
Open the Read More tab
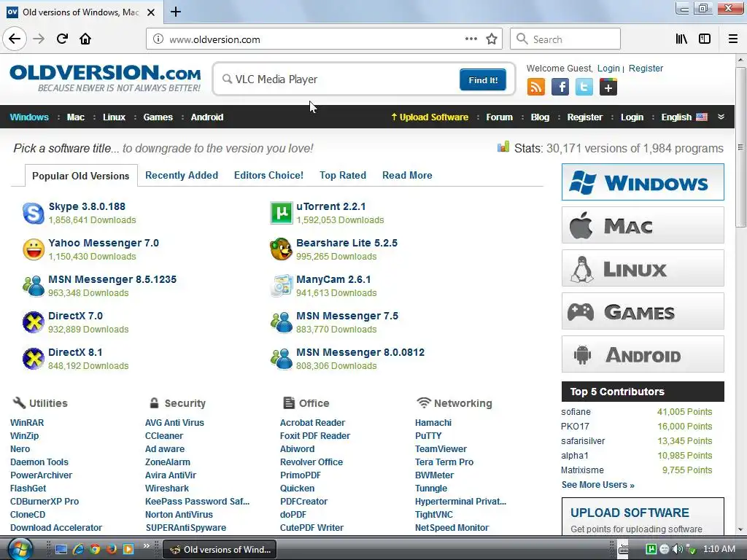tap(407, 175)
